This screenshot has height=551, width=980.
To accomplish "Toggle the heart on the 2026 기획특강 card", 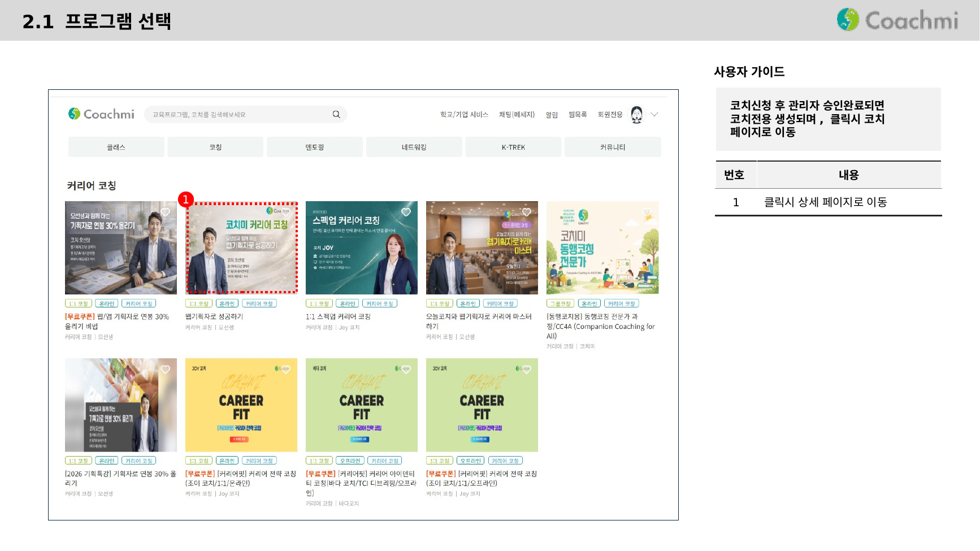I will click(x=165, y=369).
